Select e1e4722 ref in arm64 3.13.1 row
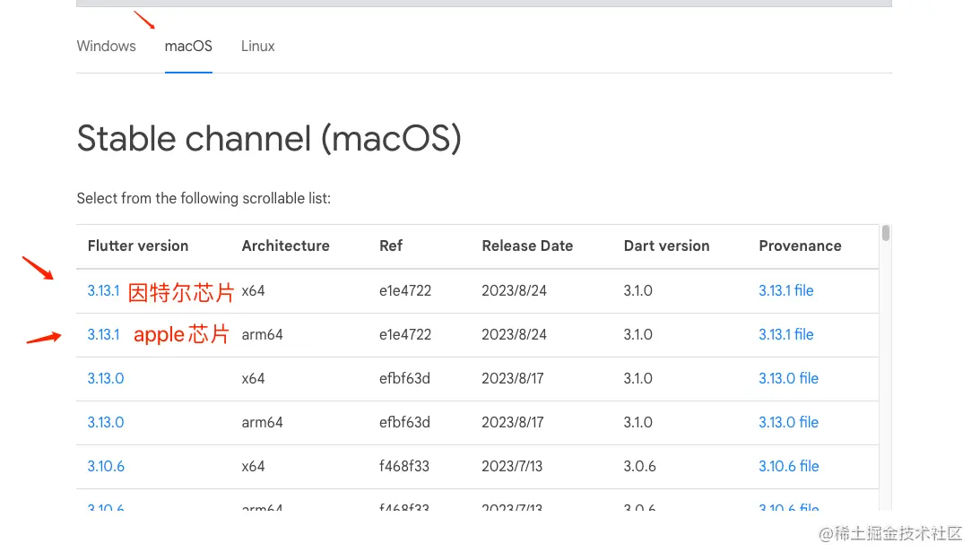 (405, 334)
